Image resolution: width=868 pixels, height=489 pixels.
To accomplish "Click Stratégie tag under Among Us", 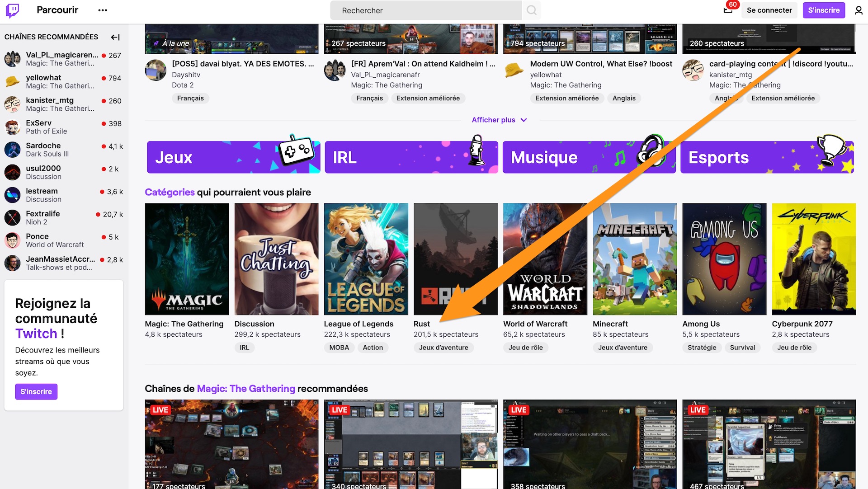I will [702, 348].
